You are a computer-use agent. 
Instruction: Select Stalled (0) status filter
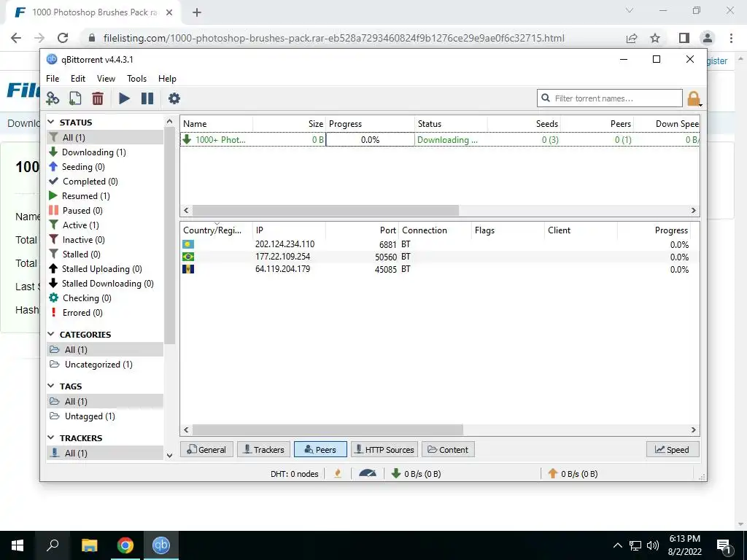[105, 254]
